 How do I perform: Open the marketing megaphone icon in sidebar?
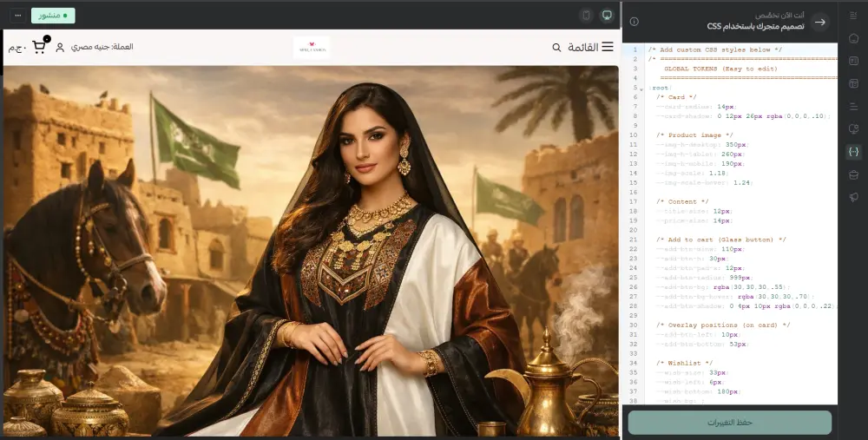(853, 198)
